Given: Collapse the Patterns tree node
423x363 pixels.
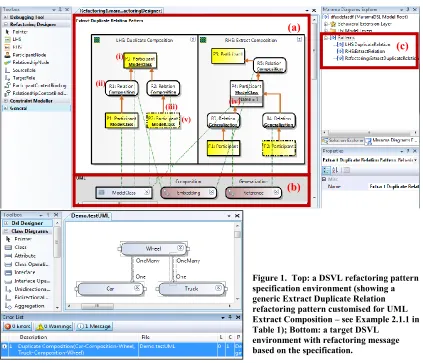Looking at the screenshot, I should click(x=326, y=38).
